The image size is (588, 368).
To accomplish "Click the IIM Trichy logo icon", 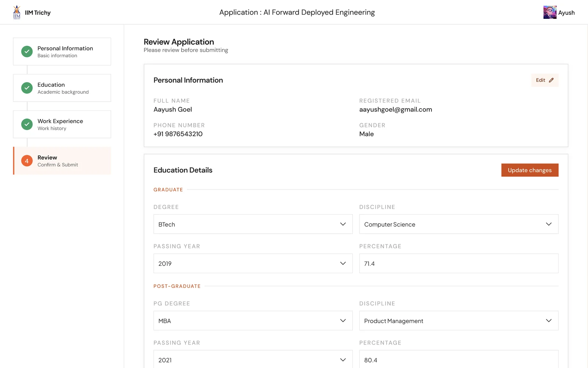I will point(17,12).
